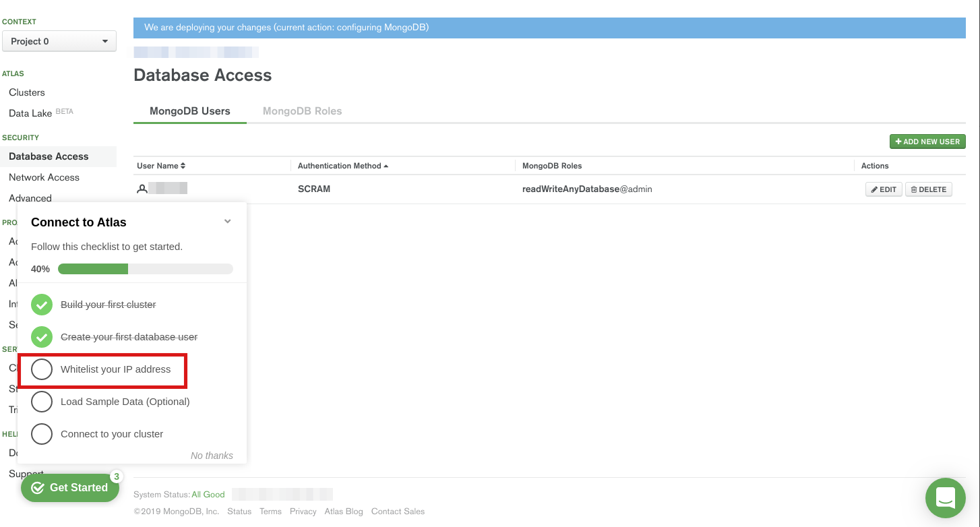Image resolution: width=980 pixels, height=527 pixels.
Task: Dismiss the checklist with No thanks
Action: tap(212, 456)
